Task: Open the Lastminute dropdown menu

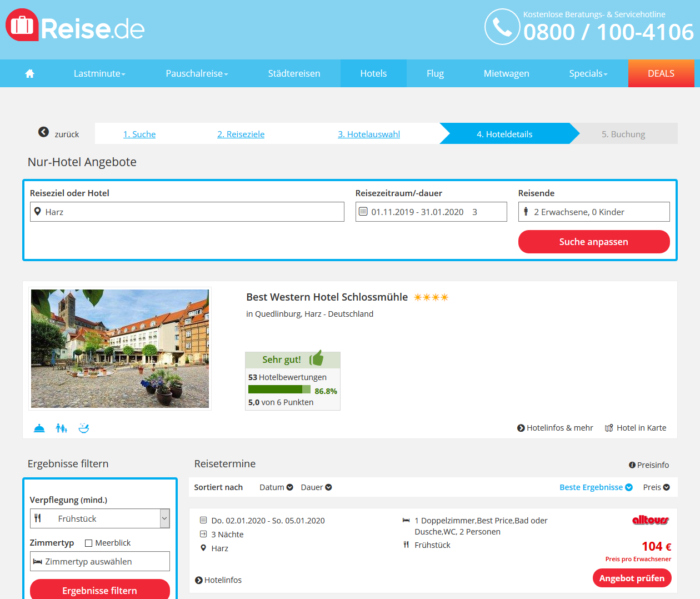Action: (99, 73)
